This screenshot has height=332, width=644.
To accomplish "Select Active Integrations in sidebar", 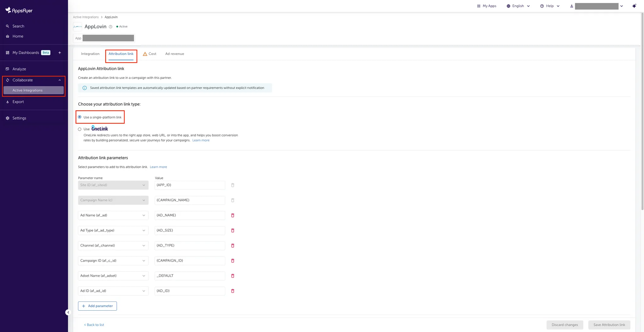I will [x=34, y=90].
